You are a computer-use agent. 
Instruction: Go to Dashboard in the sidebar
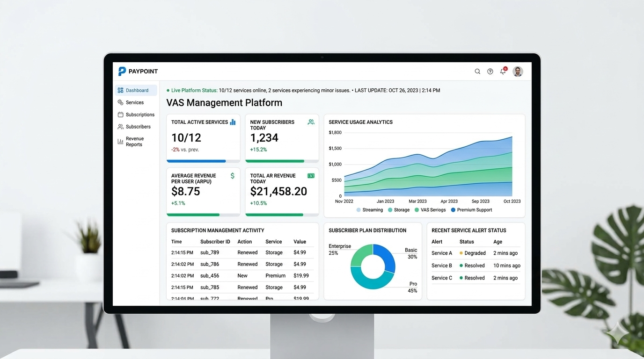(136, 90)
